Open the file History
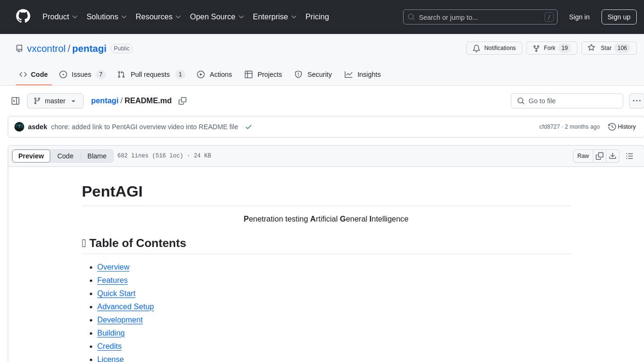The height and width of the screenshot is (362, 644). point(622,127)
